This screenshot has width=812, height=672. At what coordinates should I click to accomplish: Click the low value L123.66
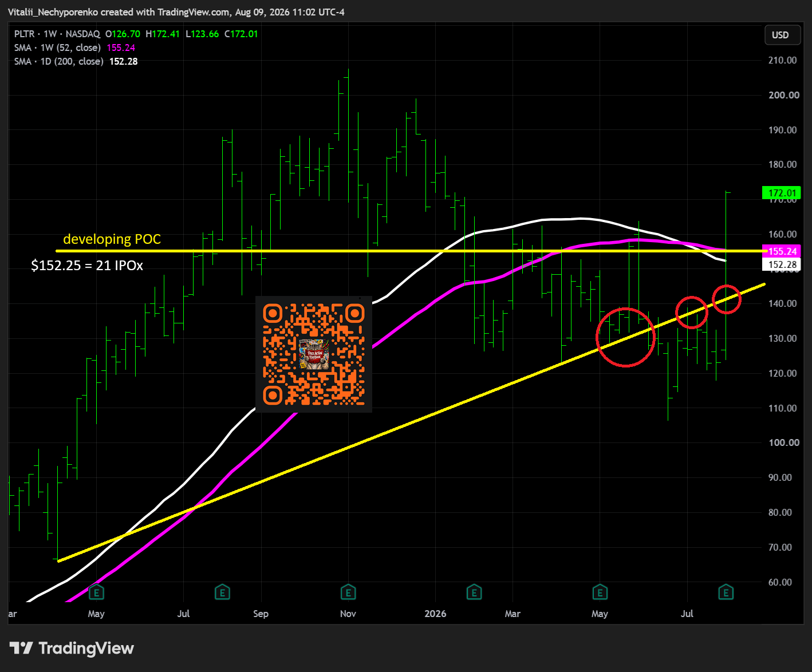pos(202,34)
